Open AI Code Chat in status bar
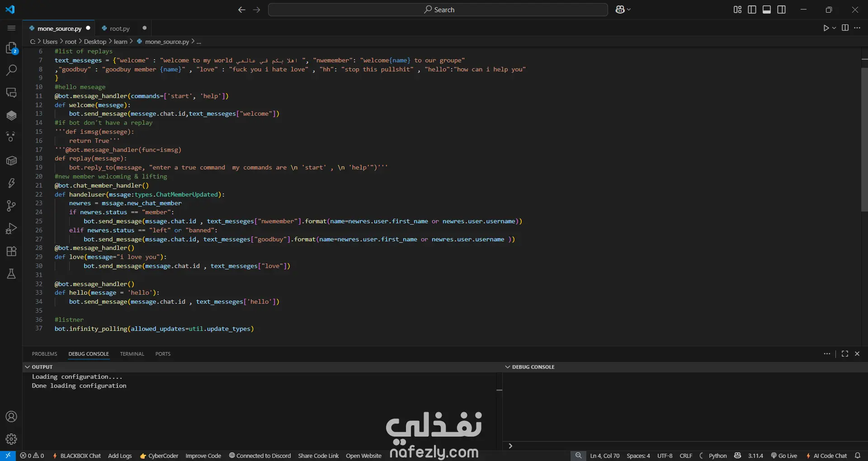Image resolution: width=868 pixels, height=461 pixels. pyautogui.click(x=826, y=456)
